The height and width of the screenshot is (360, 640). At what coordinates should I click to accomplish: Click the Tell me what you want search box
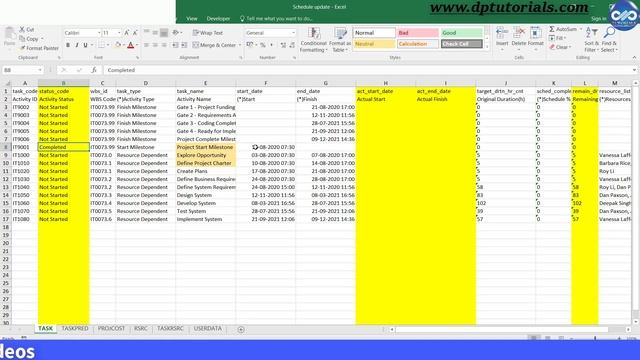point(276,18)
